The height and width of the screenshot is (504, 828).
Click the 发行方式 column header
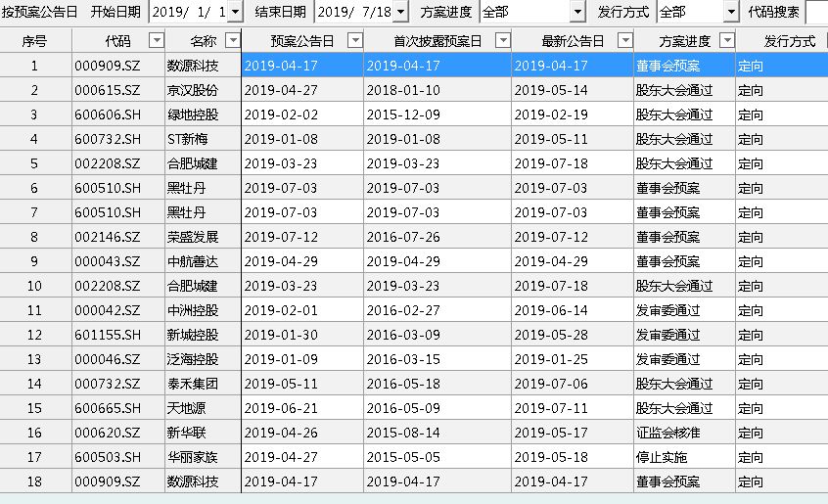tap(782, 41)
